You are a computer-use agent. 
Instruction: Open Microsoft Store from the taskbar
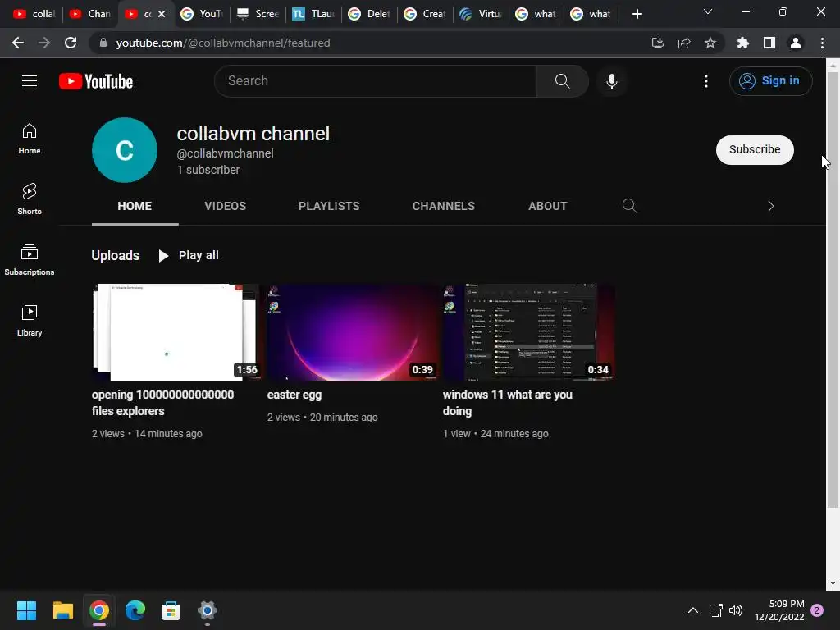[171, 610]
